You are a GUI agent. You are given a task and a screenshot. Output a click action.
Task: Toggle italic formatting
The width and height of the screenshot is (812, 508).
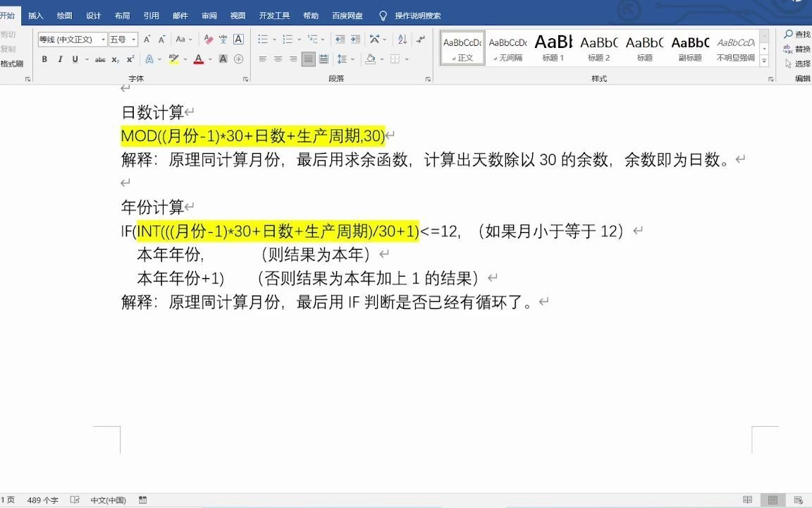click(x=61, y=59)
